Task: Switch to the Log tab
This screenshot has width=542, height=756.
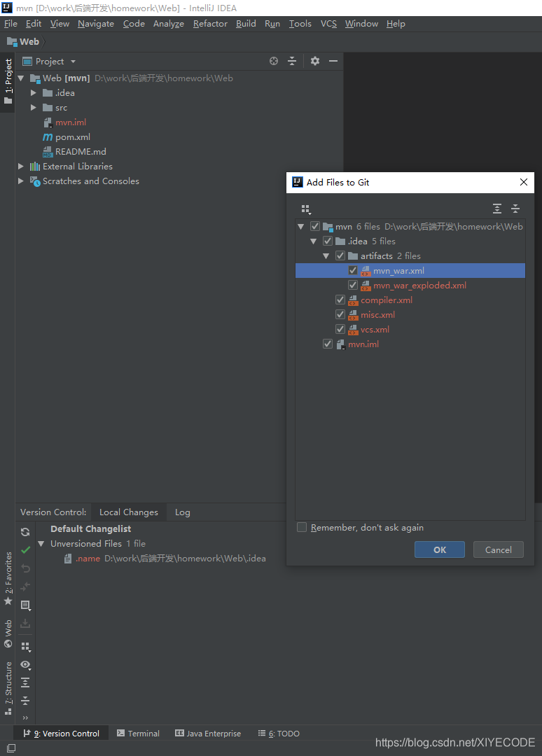Action: pos(182,512)
